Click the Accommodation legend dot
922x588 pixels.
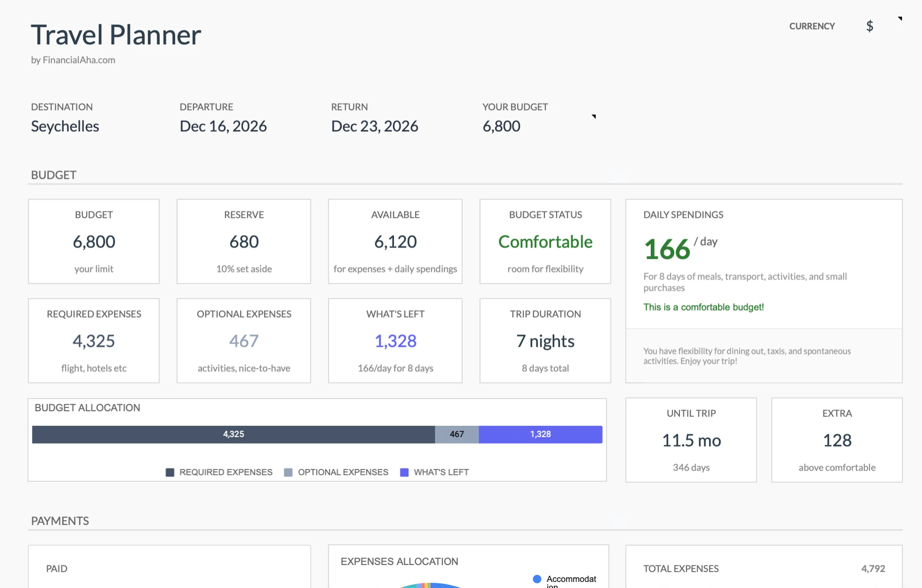536,578
